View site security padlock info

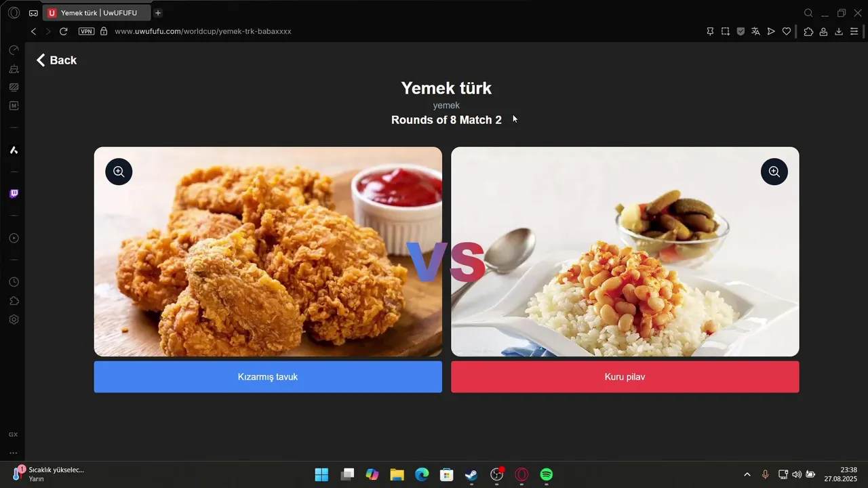pyautogui.click(x=104, y=31)
